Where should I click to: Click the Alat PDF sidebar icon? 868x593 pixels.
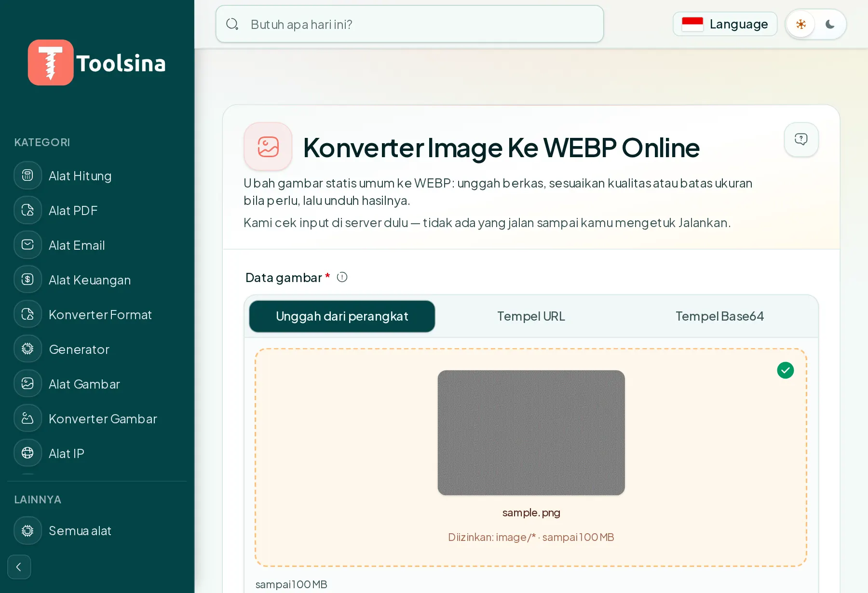[x=27, y=210]
